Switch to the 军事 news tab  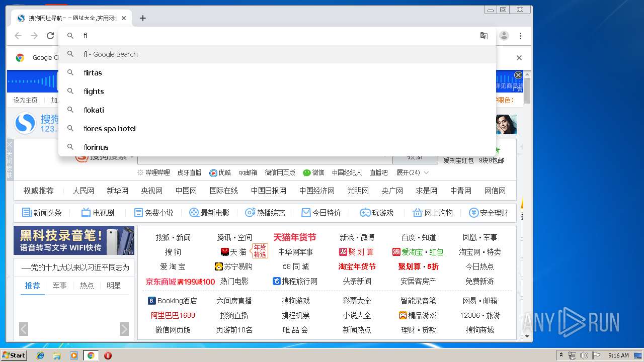point(59,286)
